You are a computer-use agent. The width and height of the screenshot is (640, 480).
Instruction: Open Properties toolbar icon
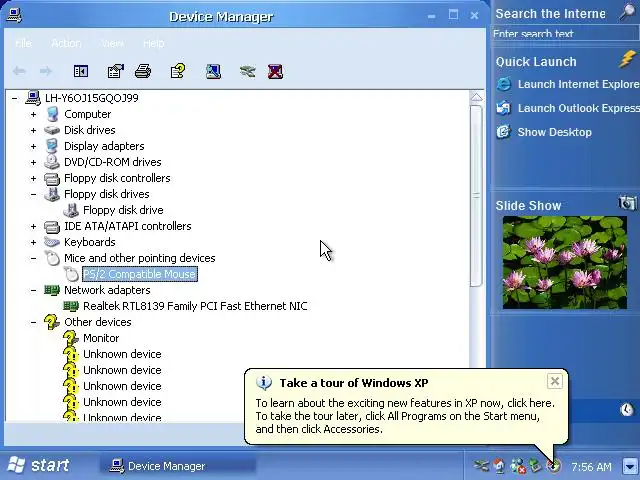click(x=116, y=71)
